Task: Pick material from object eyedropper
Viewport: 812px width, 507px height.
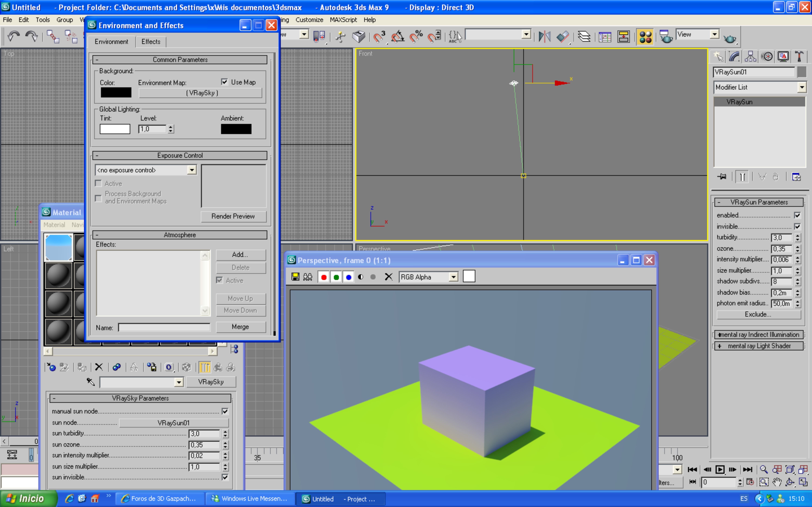Action: (x=91, y=382)
